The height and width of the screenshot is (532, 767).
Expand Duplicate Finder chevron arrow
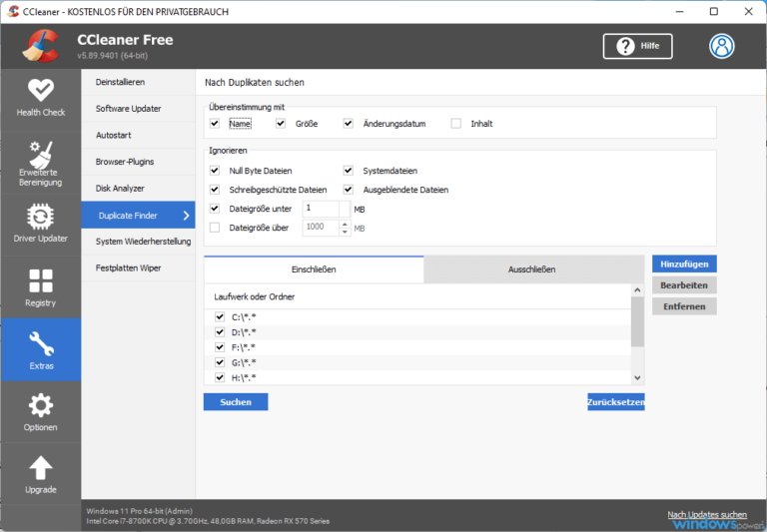click(x=187, y=215)
